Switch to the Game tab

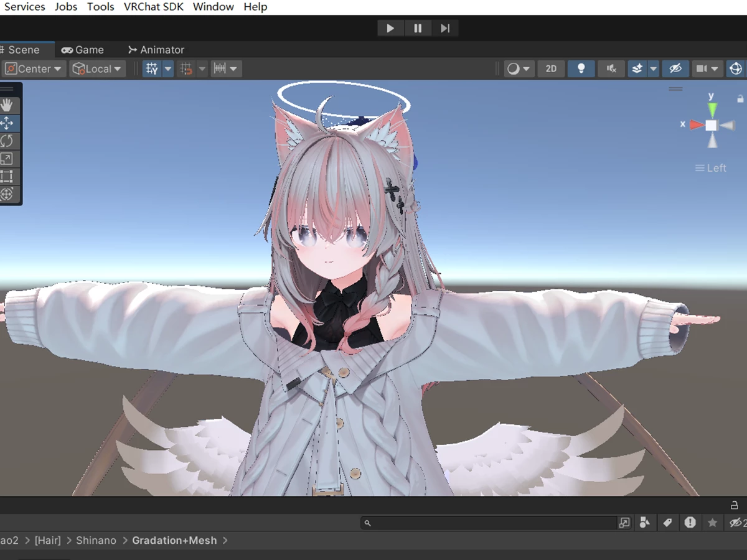pyautogui.click(x=83, y=50)
